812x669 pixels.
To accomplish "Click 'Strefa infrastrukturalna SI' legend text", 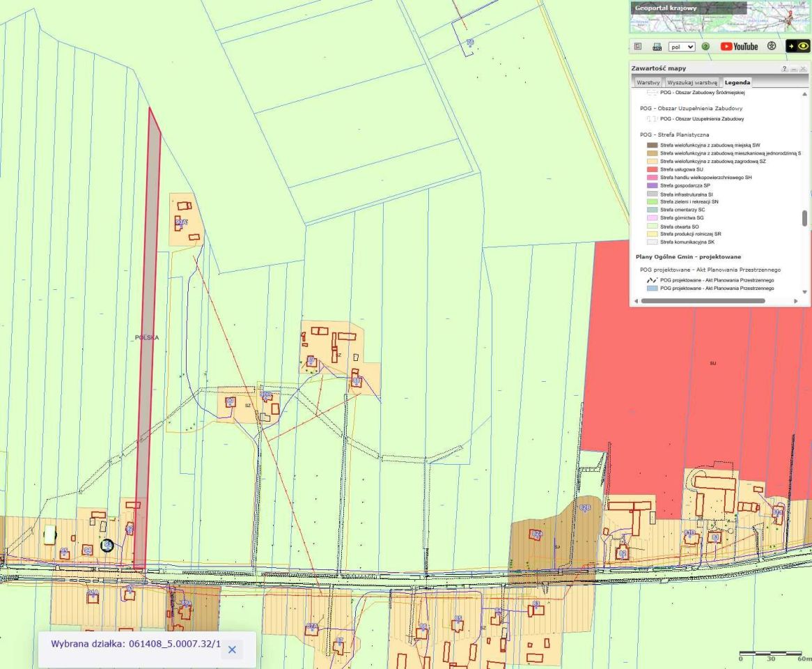I will tap(686, 194).
